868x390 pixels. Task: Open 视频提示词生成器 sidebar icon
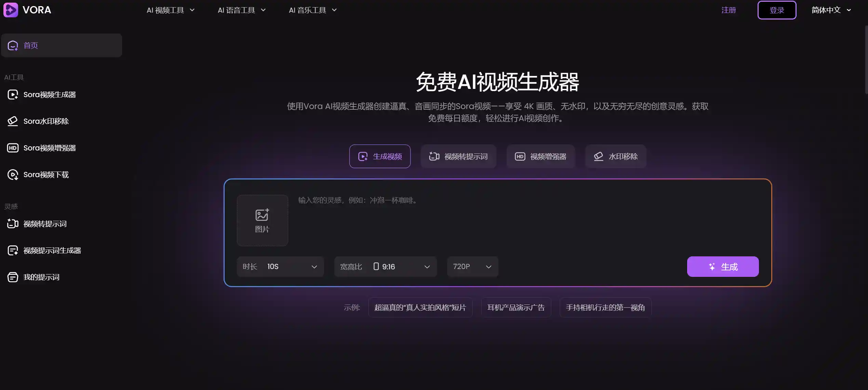point(13,251)
